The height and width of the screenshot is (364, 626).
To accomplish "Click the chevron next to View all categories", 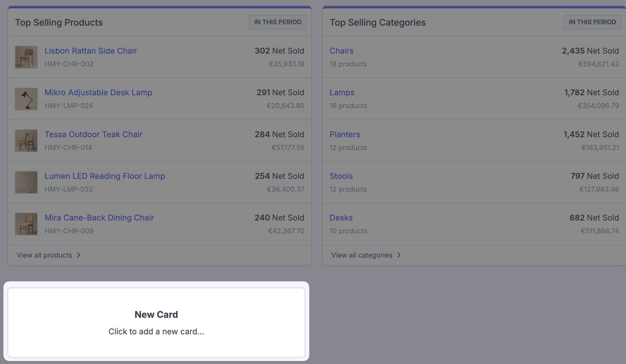I will (399, 255).
